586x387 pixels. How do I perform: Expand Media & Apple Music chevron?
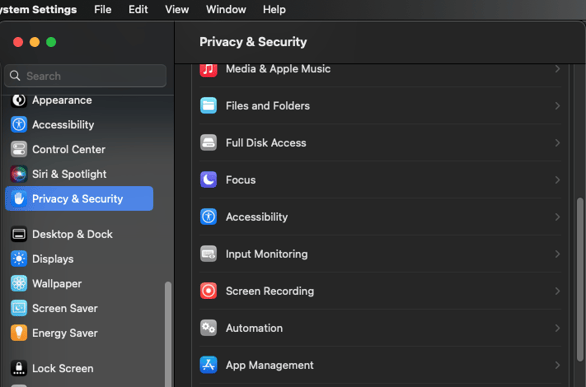(x=557, y=69)
